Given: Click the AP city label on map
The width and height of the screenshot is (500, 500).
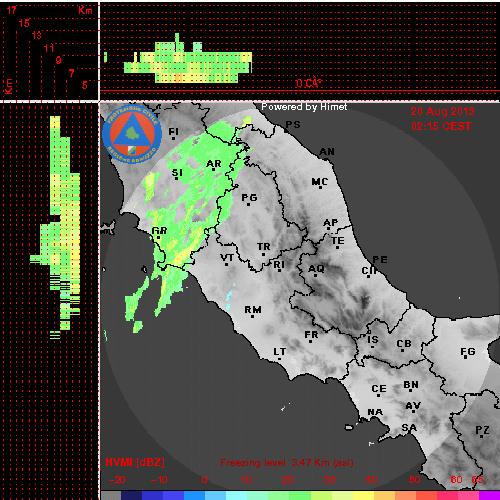Looking at the screenshot, I should pyautogui.click(x=331, y=223).
